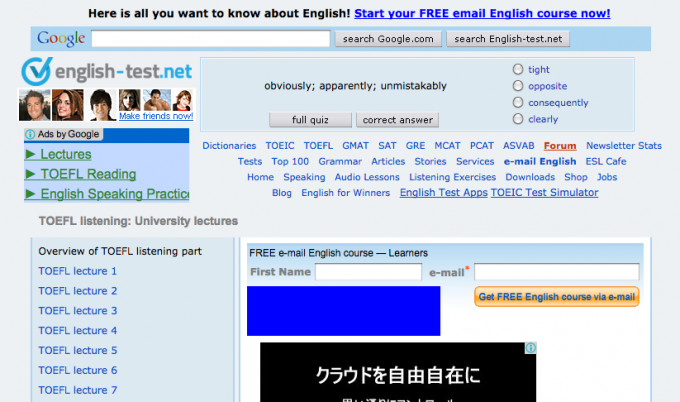
Task: Open the PCAT menu item
Action: [x=482, y=146]
